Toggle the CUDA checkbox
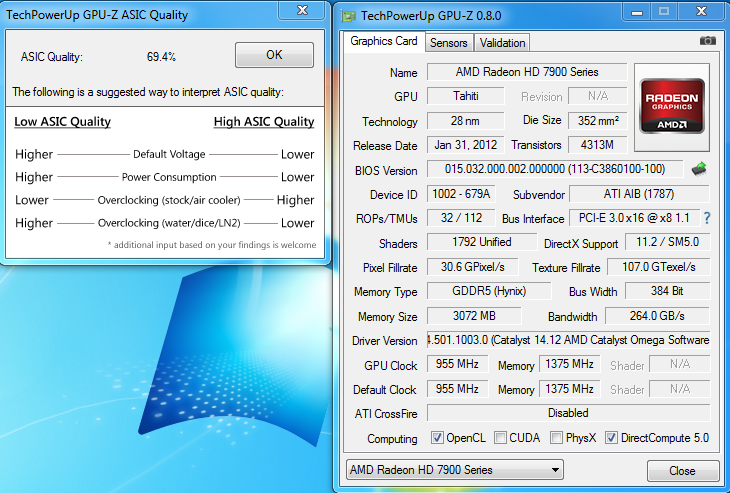The image size is (730, 493). pyautogui.click(x=500, y=438)
